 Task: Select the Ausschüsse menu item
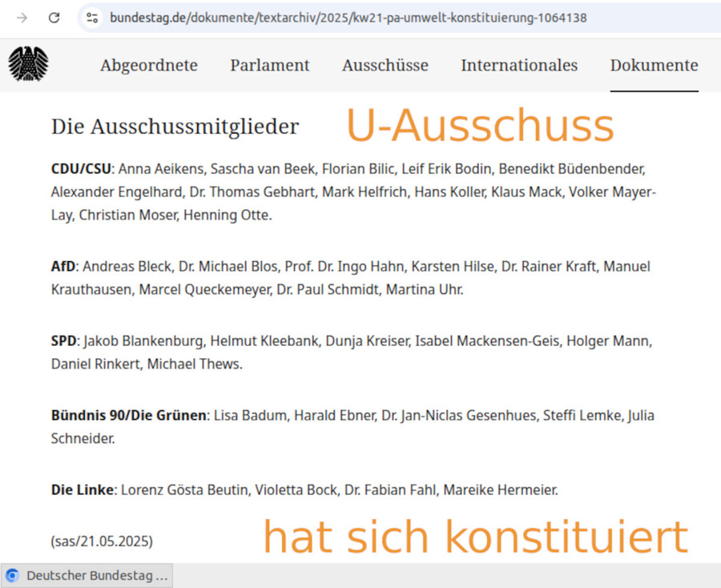[385, 66]
